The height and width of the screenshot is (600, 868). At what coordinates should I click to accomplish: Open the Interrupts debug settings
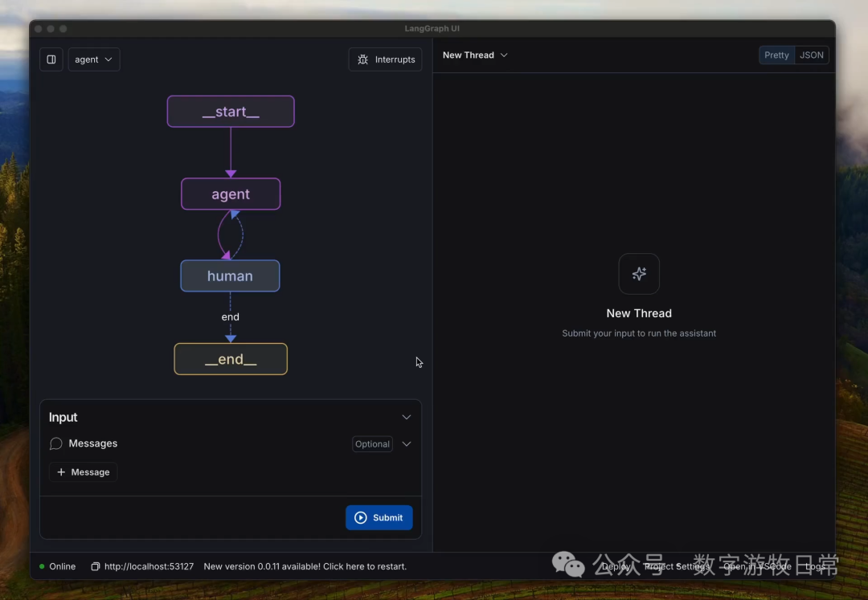pos(386,59)
